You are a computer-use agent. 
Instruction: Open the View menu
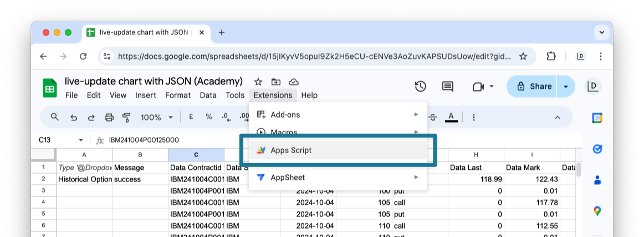(x=118, y=95)
